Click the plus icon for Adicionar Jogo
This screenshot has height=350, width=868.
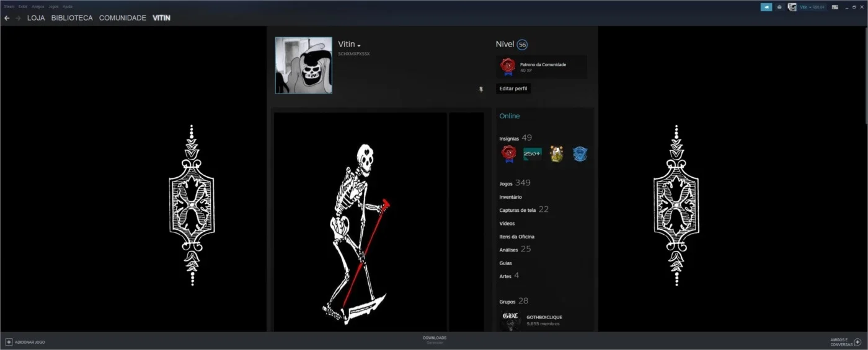pyautogui.click(x=9, y=342)
